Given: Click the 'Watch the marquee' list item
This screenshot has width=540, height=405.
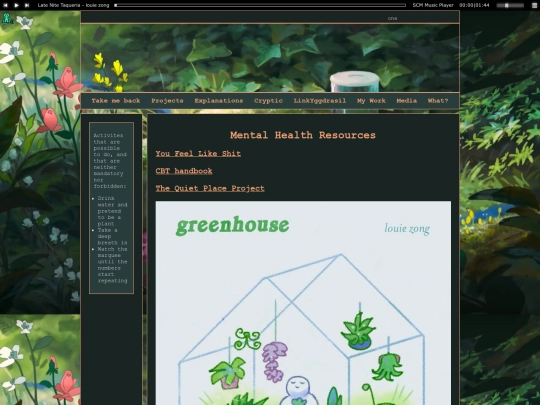Looking at the screenshot, I should (x=112, y=265).
